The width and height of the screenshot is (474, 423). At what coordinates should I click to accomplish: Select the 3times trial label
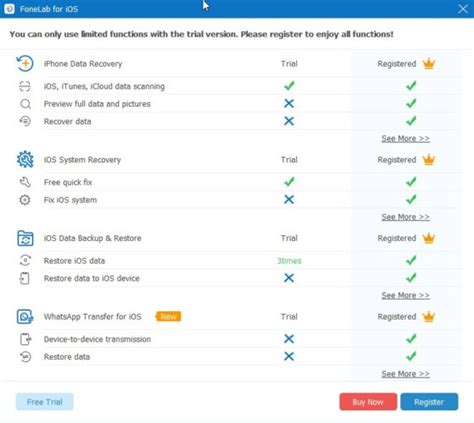(289, 261)
